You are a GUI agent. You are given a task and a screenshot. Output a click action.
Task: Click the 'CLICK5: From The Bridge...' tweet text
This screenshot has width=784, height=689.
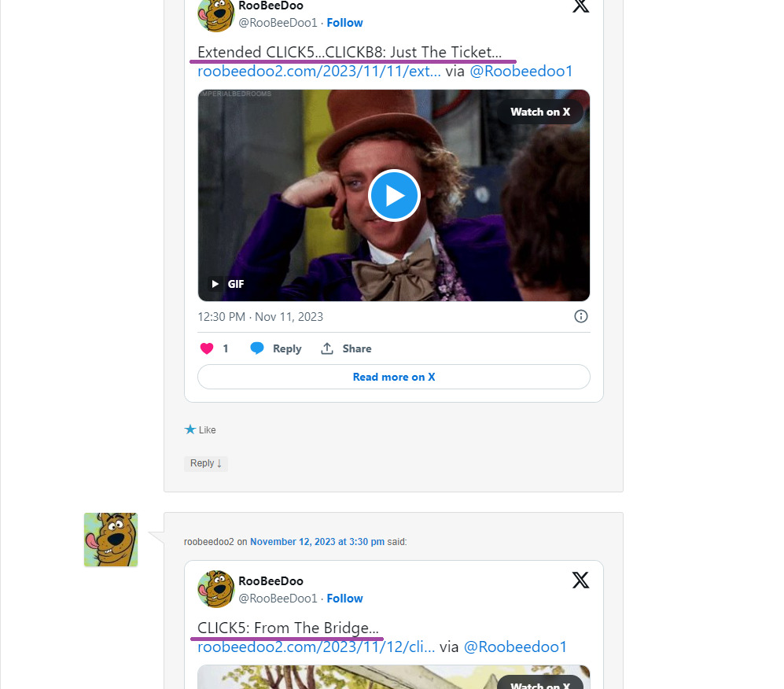288,628
